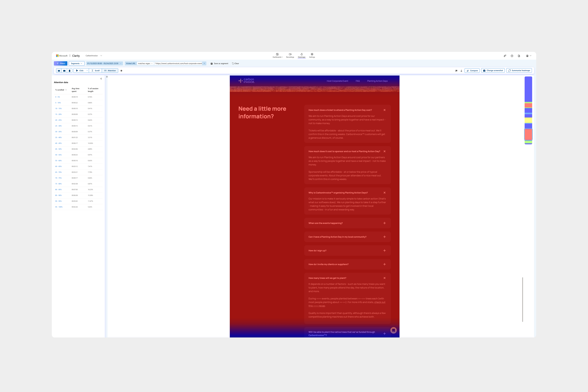Viewport: 588px width, 392px height.
Task: Click the share heatmap icon
Action: coord(456,71)
